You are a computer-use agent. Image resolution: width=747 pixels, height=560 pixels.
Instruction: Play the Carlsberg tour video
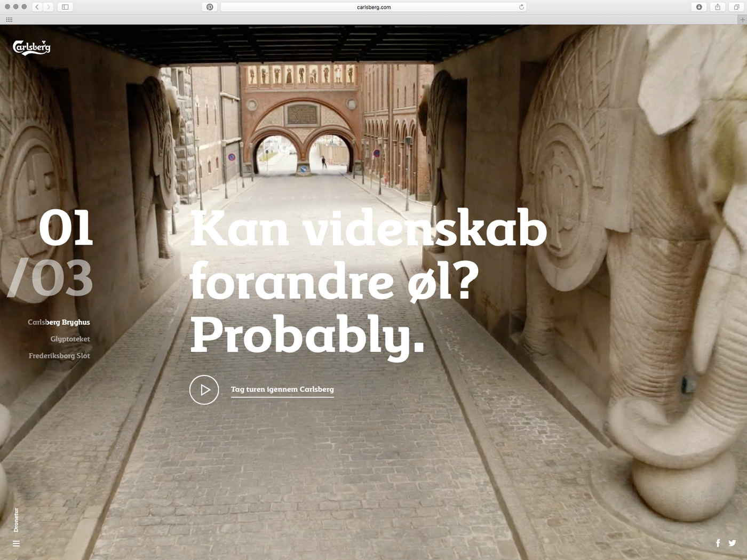tap(204, 390)
